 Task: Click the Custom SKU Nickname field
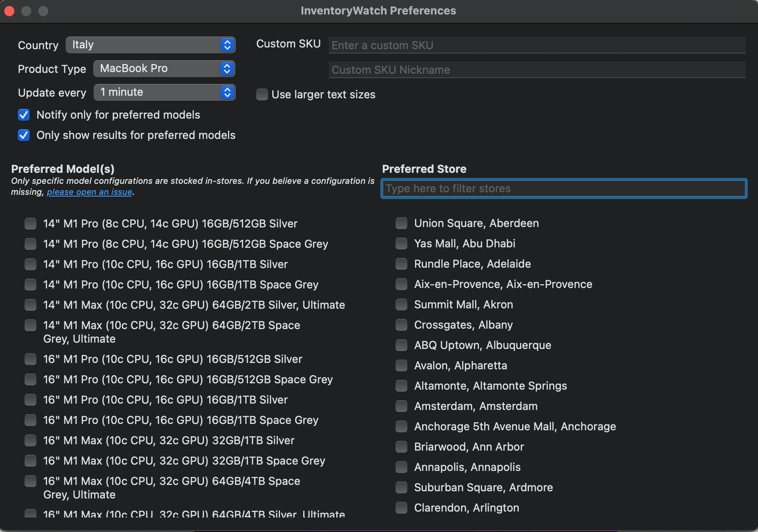tap(537, 70)
